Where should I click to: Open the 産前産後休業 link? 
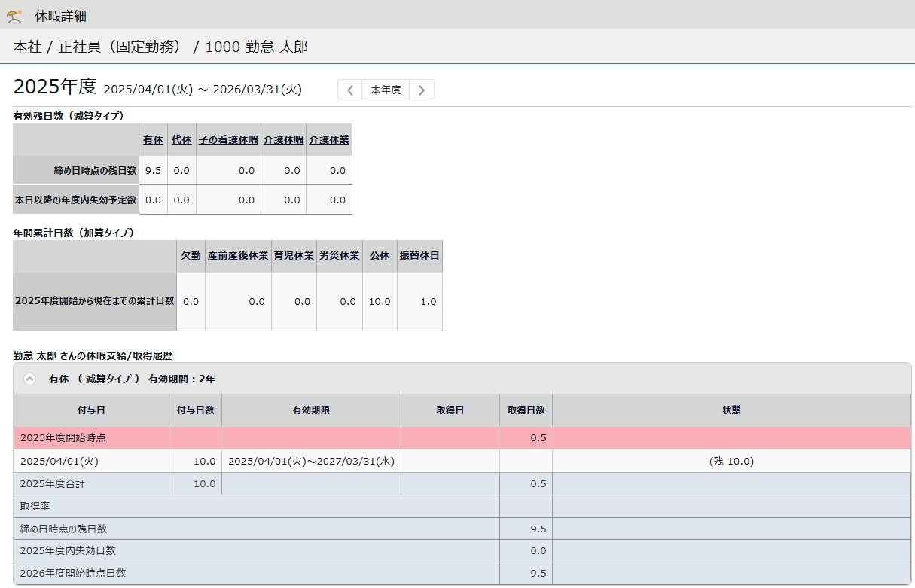pos(238,256)
